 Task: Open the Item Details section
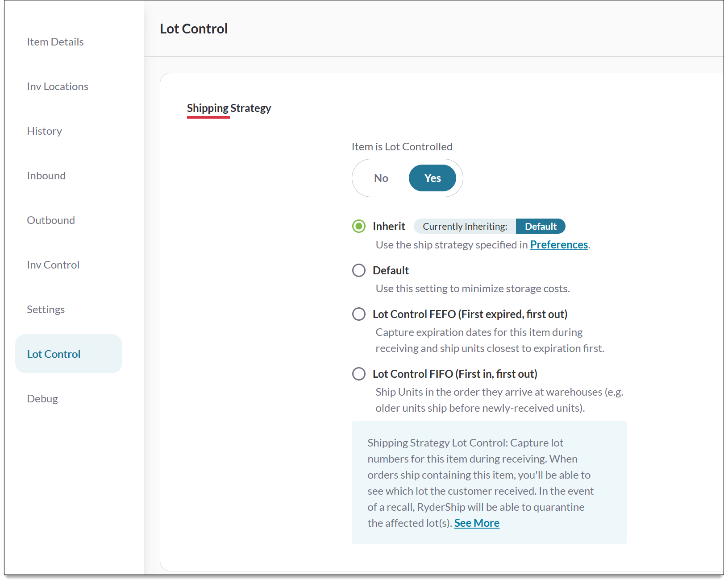tap(55, 41)
